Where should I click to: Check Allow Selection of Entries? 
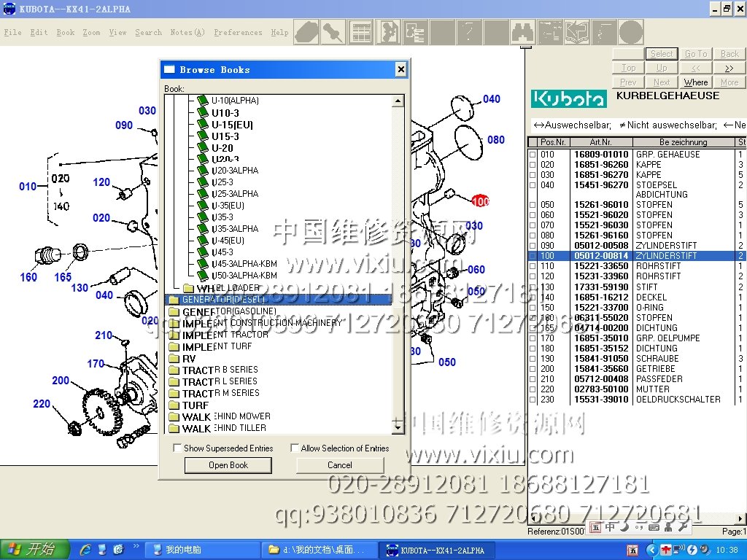[295, 448]
